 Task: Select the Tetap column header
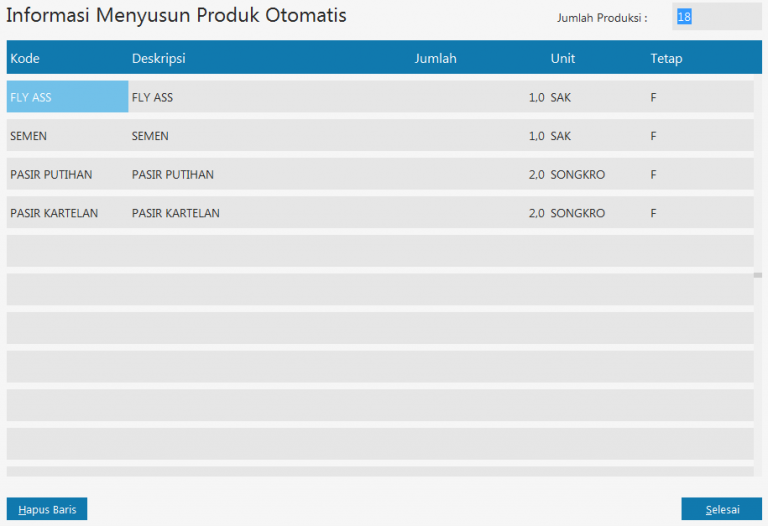tap(666, 58)
